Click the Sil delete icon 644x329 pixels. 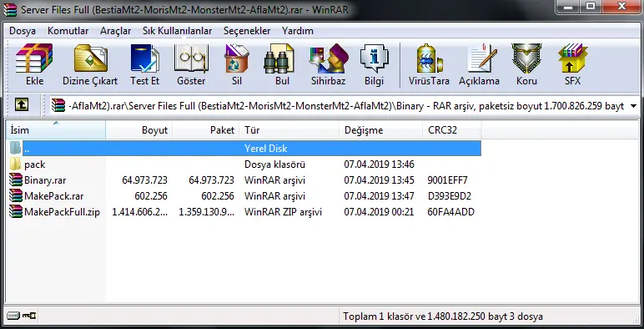(x=237, y=58)
